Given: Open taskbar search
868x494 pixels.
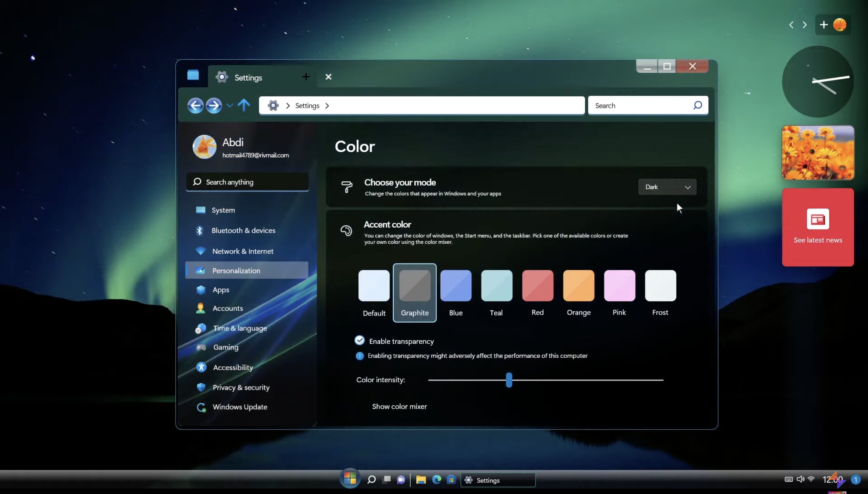Looking at the screenshot, I should [371, 479].
